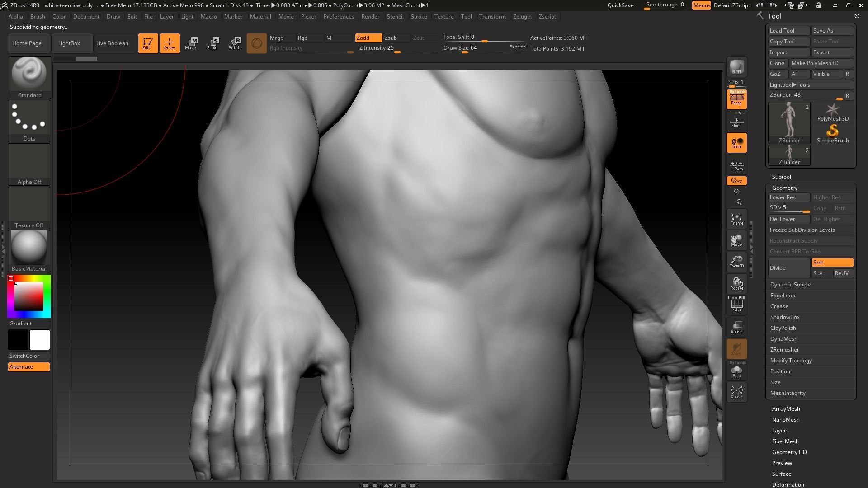Expand the DynaMesh section

pyautogui.click(x=784, y=339)
